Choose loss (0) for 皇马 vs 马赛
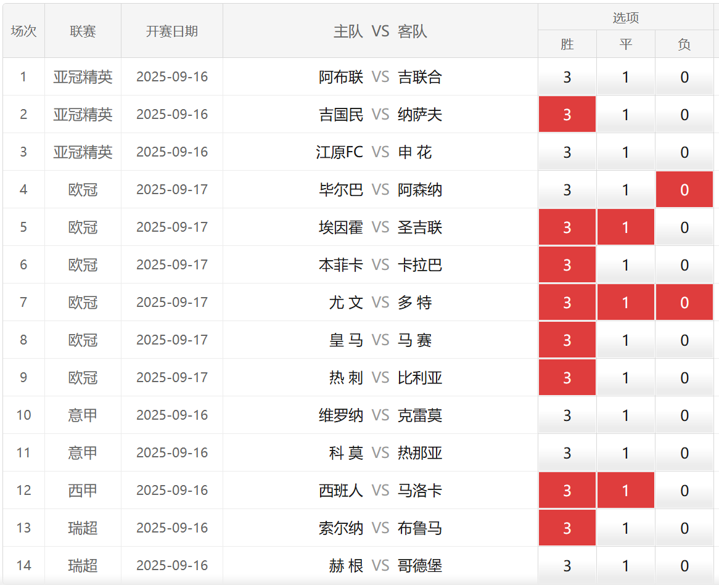This screenshot has width=719, height=588. [684, 340]
